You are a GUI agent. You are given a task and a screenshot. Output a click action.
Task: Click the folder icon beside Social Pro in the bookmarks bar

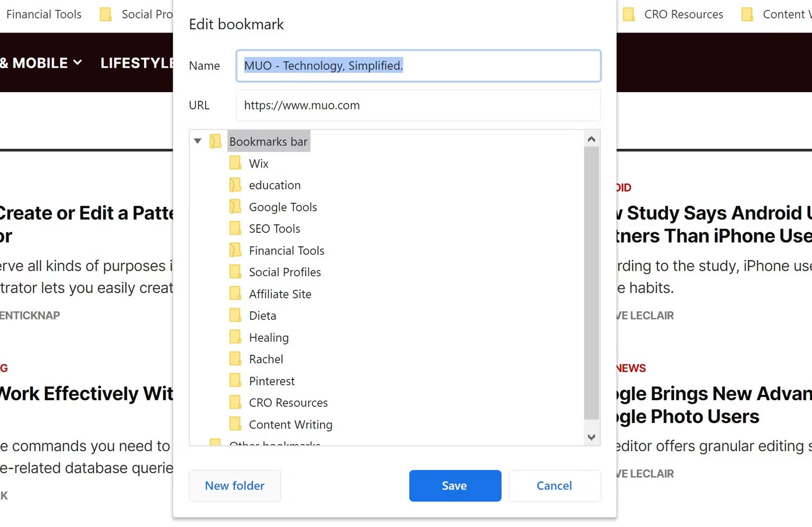tap(106, 14)
